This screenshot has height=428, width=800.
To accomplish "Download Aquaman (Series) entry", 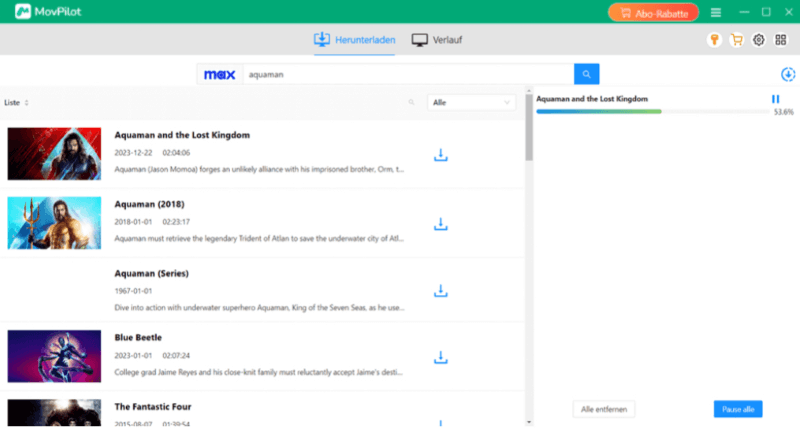I will pos(440,292).
